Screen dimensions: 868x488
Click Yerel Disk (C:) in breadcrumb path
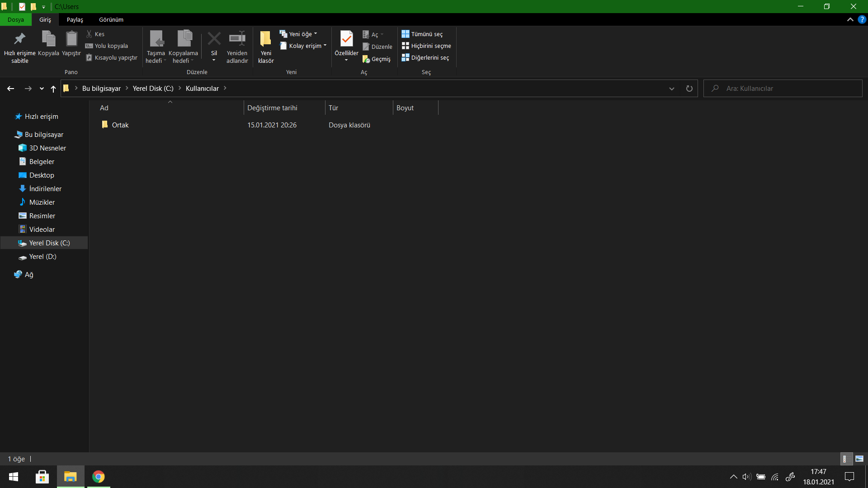153,89
